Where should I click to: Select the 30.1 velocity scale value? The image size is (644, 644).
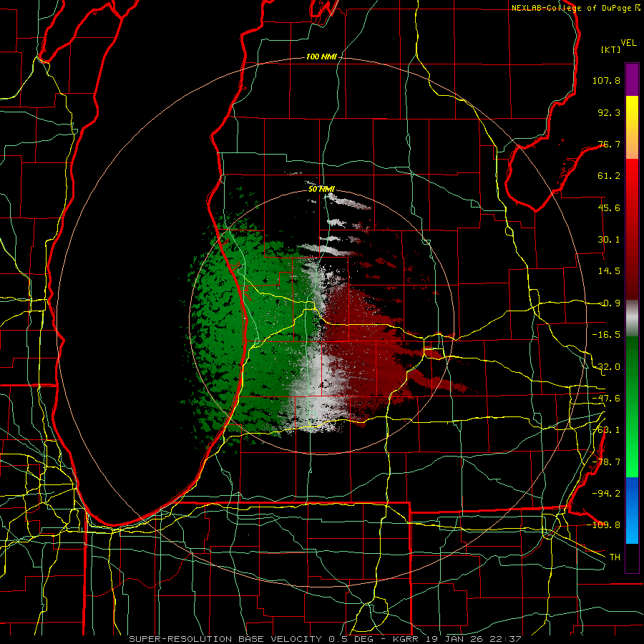(x=609, y=240)
